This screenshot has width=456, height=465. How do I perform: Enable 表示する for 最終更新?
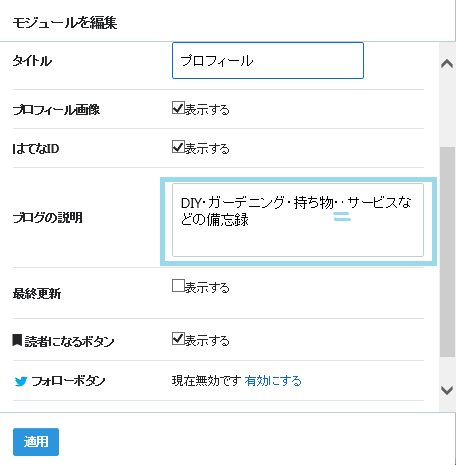tap(178, 286)
